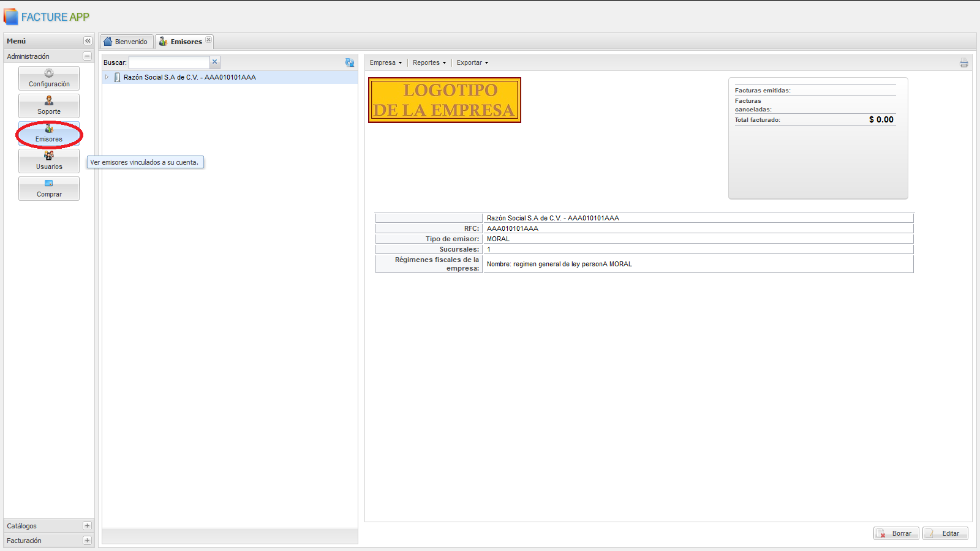980x551 pixels.
Task: Expand the Facturación section
Action: point(87,541)
